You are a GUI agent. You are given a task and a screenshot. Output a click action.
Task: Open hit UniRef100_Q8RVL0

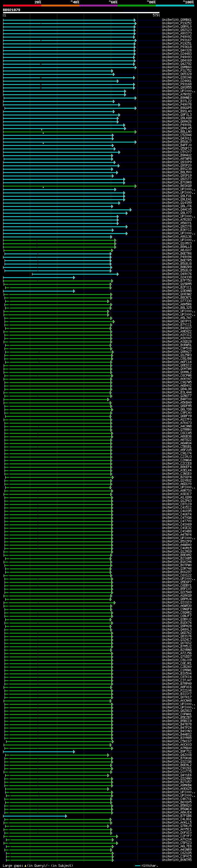point(177,26)
